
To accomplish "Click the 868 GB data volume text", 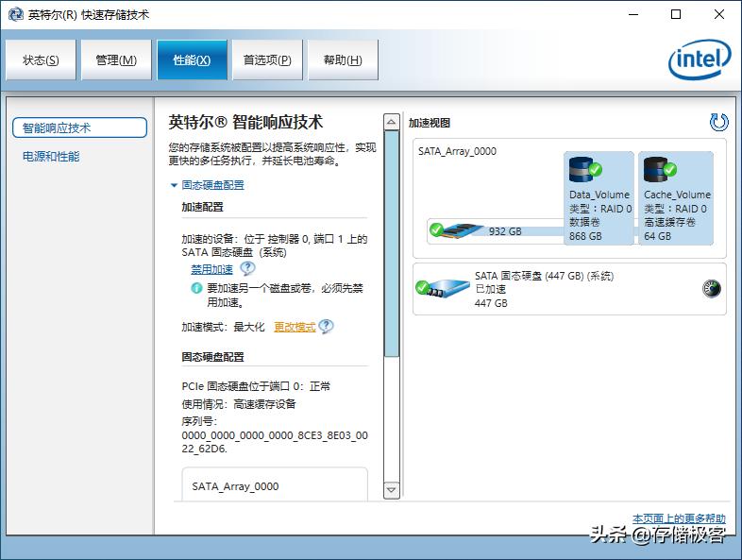I will [x=585, y=236].
